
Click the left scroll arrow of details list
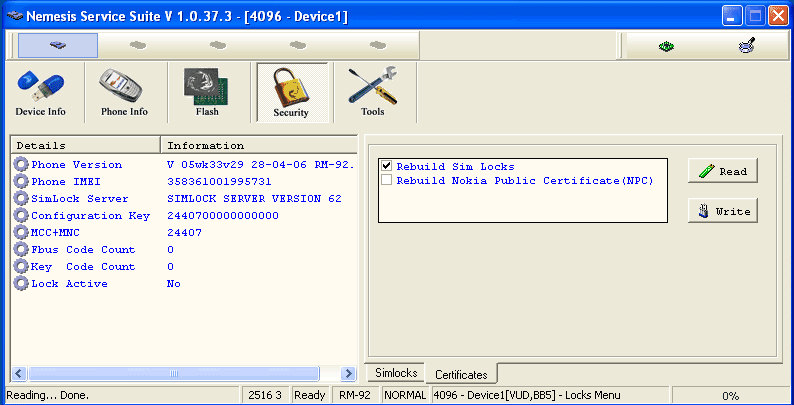tap(19, 374)
